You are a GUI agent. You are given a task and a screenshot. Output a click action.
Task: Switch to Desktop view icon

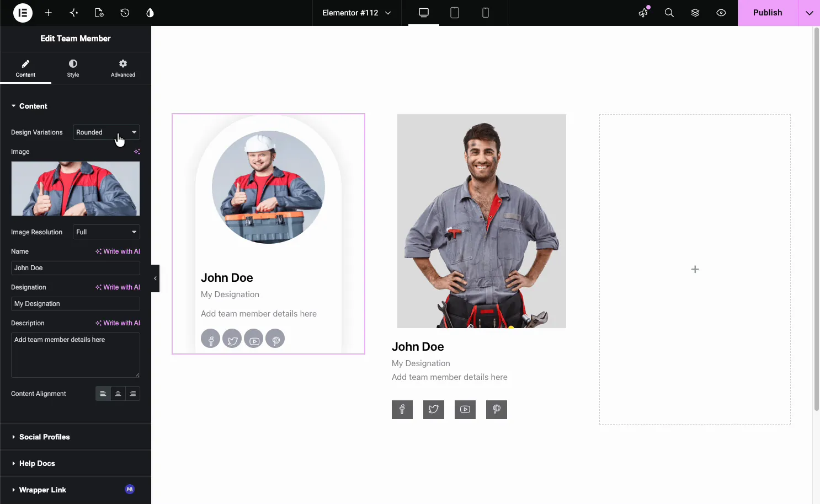[424, 13]
